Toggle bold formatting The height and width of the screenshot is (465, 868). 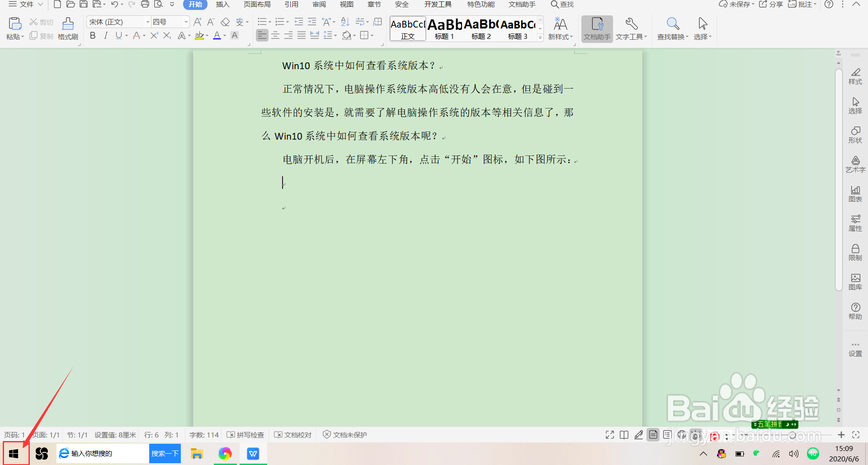(93, 35)
